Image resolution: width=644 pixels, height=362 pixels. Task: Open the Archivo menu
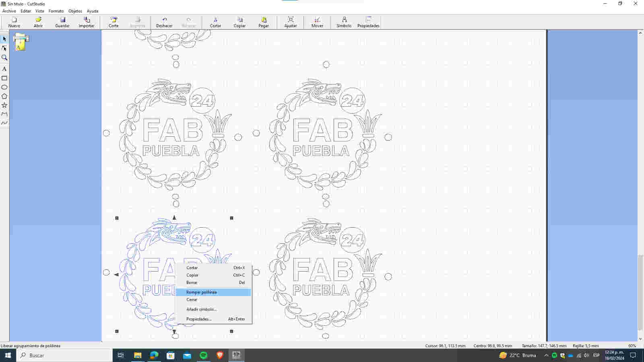click(9, 11)
